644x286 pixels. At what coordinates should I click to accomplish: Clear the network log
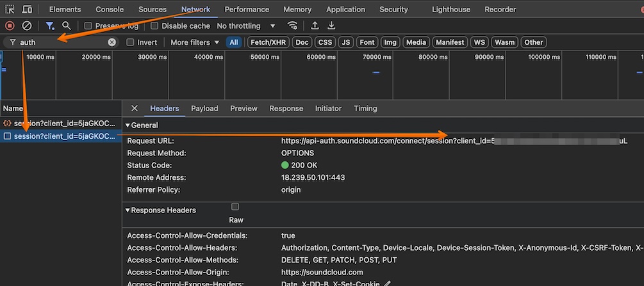pyautogui.click(x=27, y=26)
